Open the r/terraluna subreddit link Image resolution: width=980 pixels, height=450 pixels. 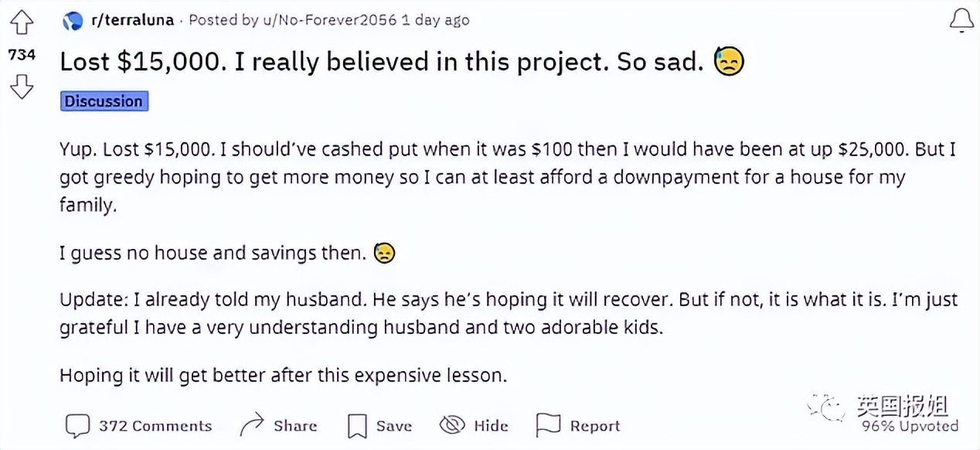pyautogui.click(x=133, y=21)
